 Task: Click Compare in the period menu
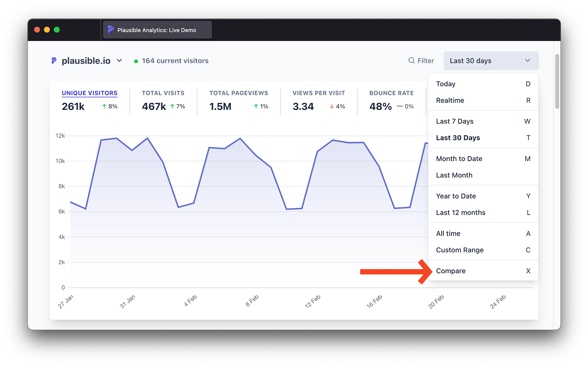point(483,271)
